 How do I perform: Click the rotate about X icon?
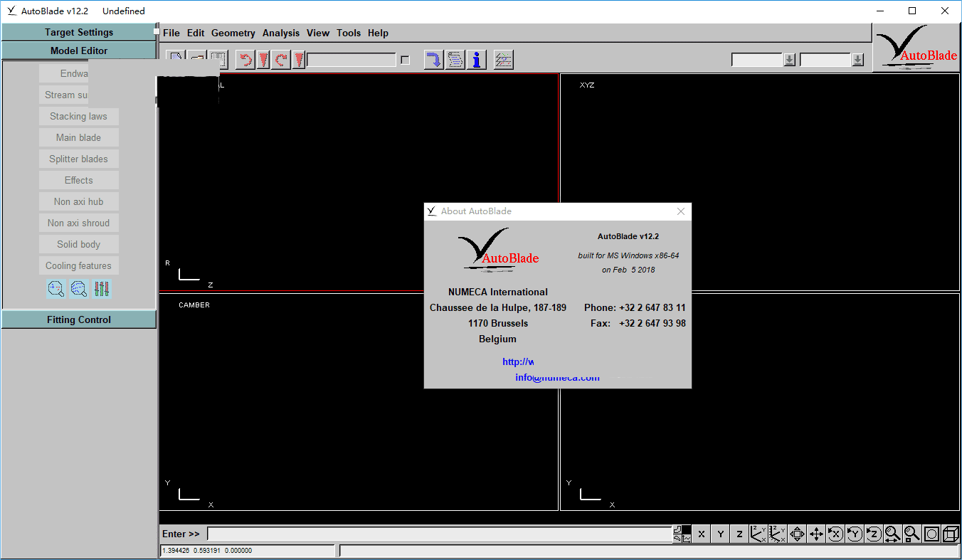click(836, 534)
